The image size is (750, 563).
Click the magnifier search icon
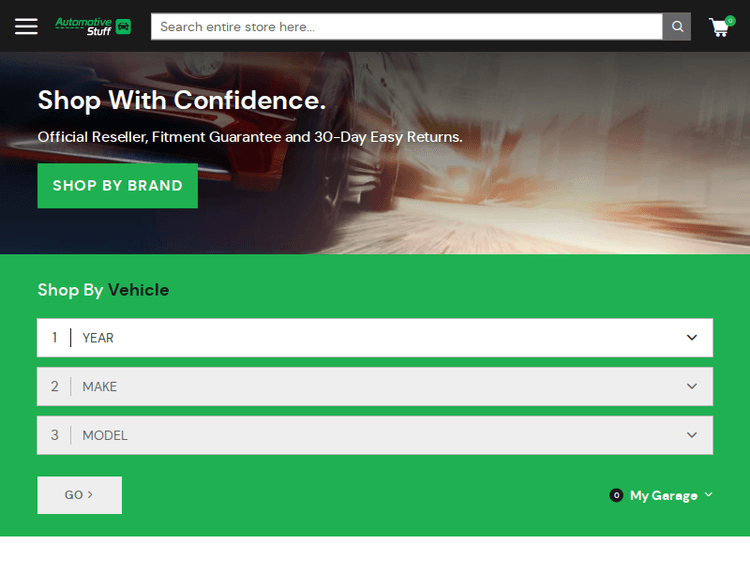(x=677, y=27)
